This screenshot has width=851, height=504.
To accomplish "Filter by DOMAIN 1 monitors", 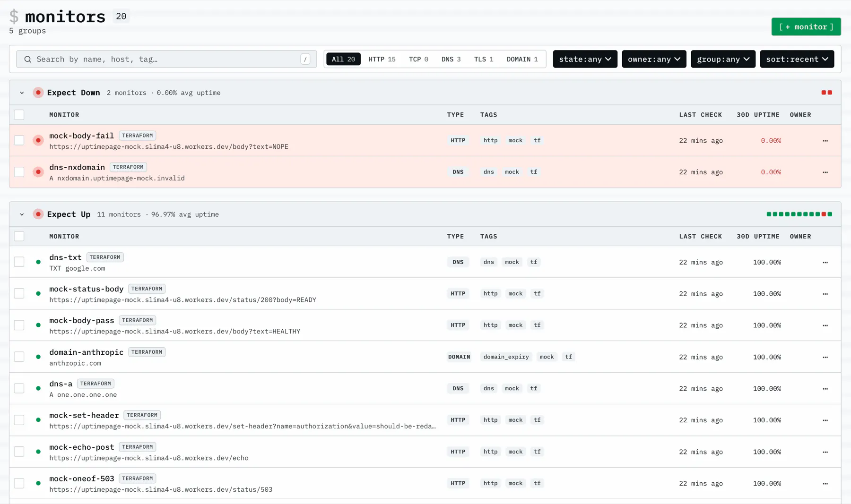I will (x=522, y=59).
